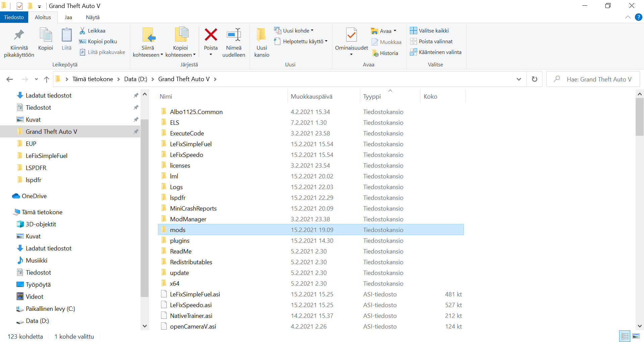Open Explorer help question mark

click(639, 17)
